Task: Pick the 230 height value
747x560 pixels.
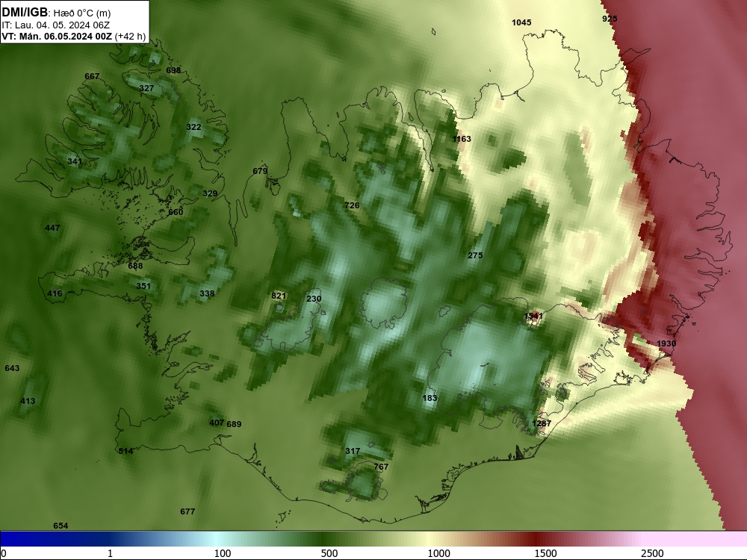Action: pyautogui.click(x=314, y=299)
